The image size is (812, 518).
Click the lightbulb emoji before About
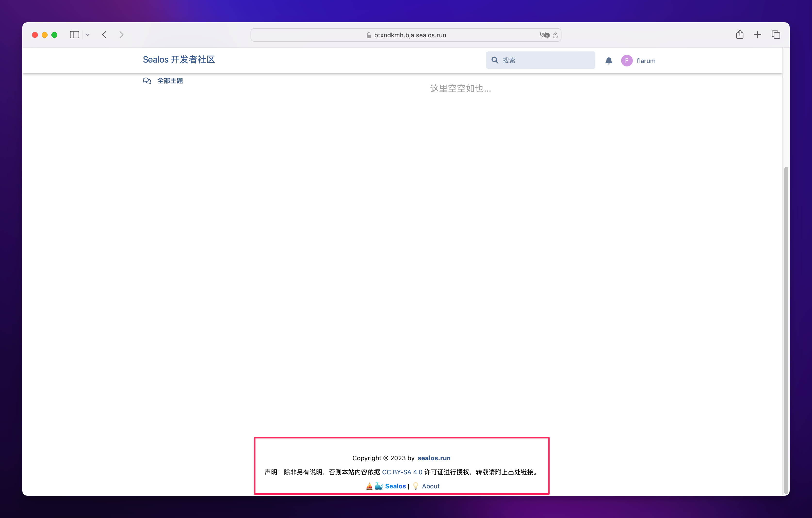point(415,486)
